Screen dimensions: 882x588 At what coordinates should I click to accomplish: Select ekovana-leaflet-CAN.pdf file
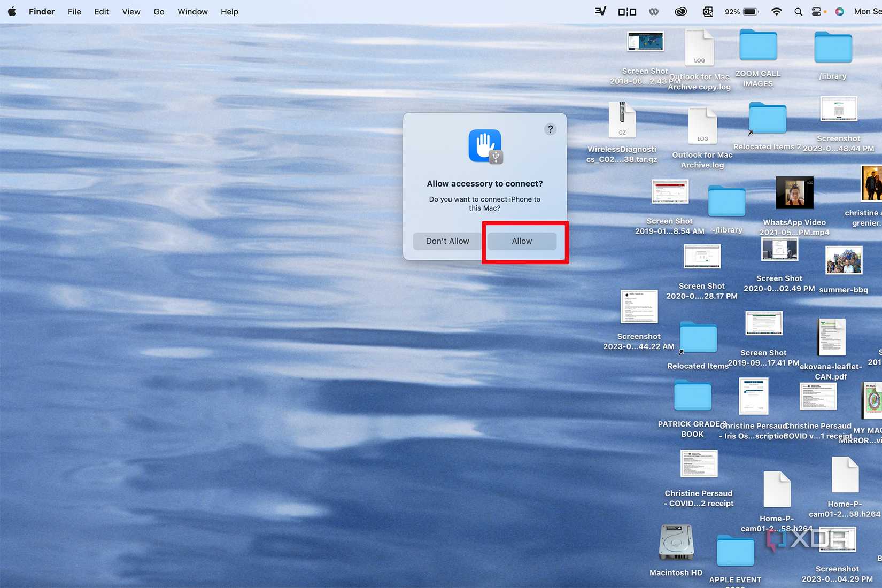coord(831,337)
